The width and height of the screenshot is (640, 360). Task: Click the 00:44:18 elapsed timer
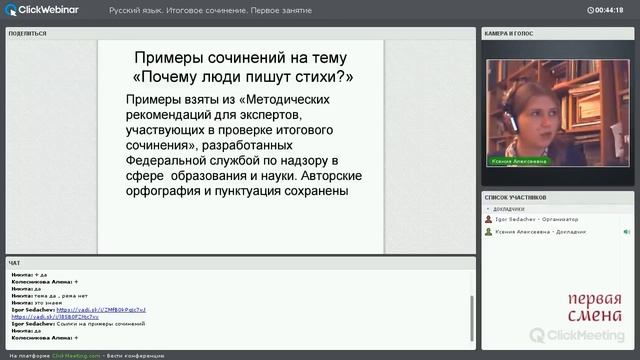[609, 10]
